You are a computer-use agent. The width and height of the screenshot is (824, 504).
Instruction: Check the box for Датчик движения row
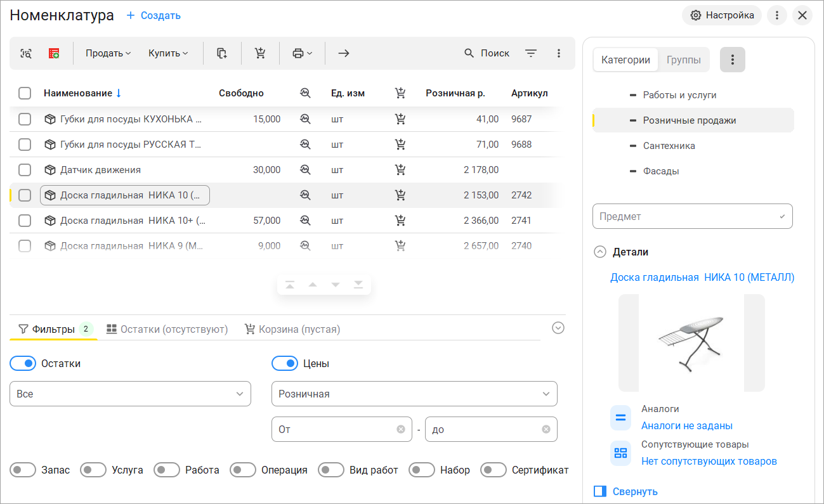[25, 170]
